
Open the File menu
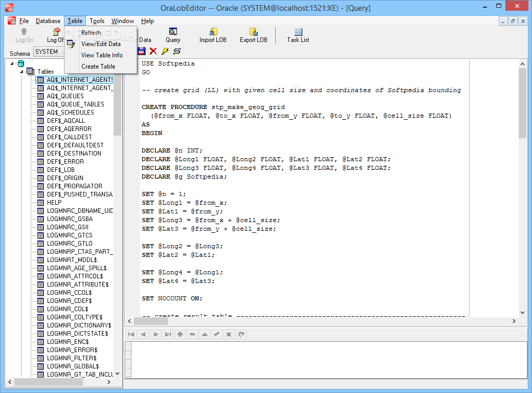click(24, 21)
